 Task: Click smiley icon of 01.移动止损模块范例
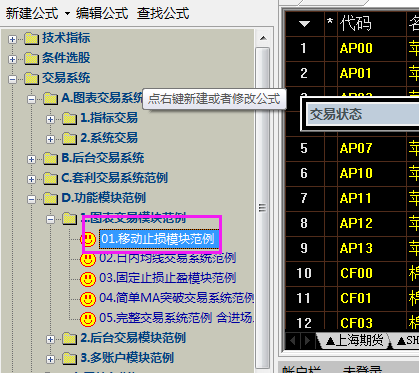pyautogui.click(x=88, y=239)
